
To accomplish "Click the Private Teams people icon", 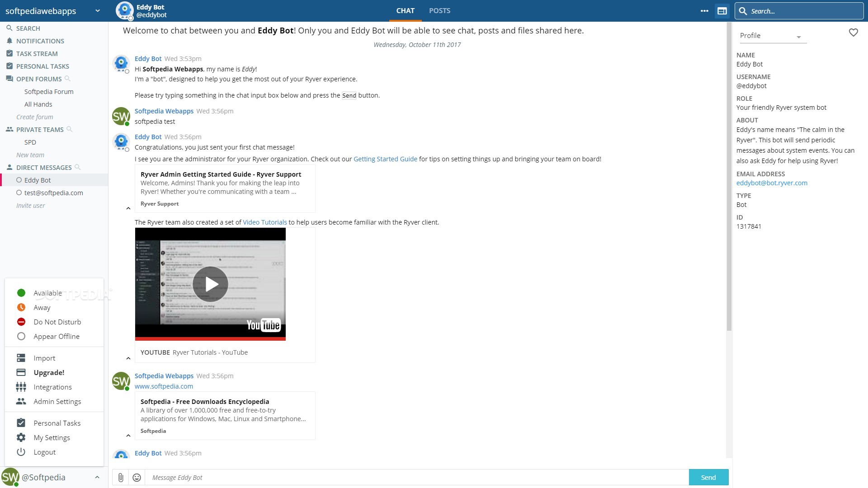I will (9, 129).
